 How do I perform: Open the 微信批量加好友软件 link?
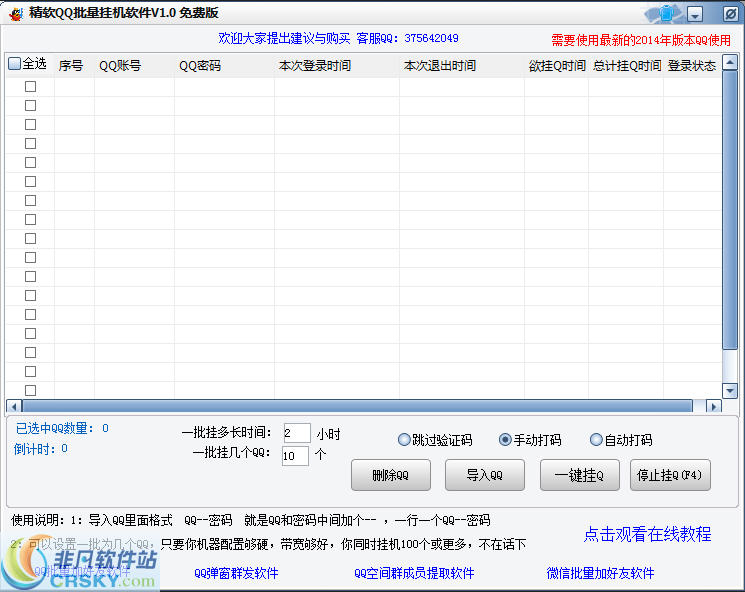(600, 573)
